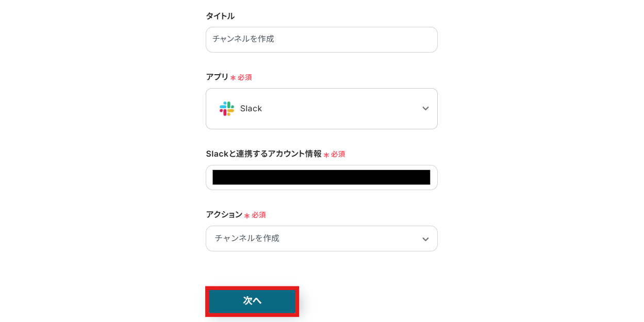Viewport: 644px width, 322px height.
Task: Click the チャンネルを作成 placeholder text
Action: [x=246, y=239]
